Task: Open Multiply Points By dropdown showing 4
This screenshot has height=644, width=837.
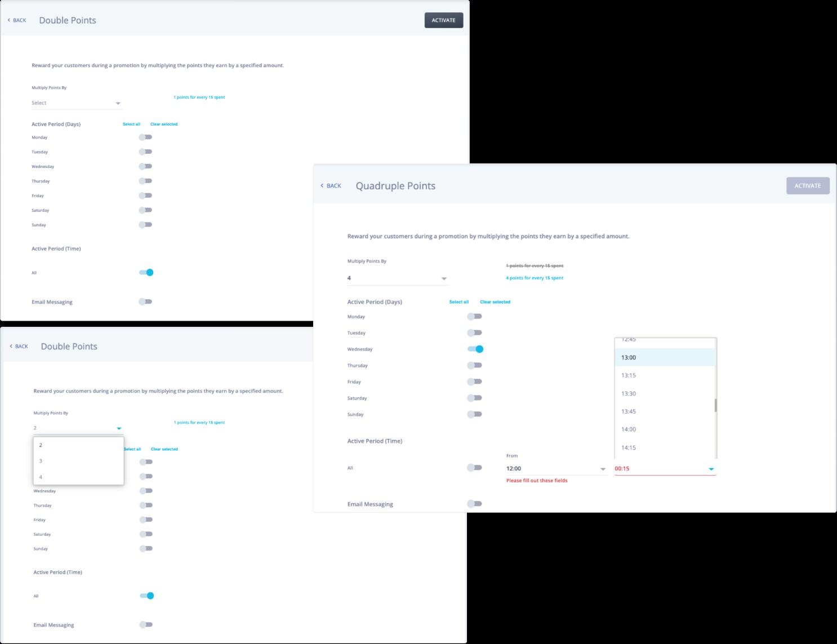Action: [398, 278]
